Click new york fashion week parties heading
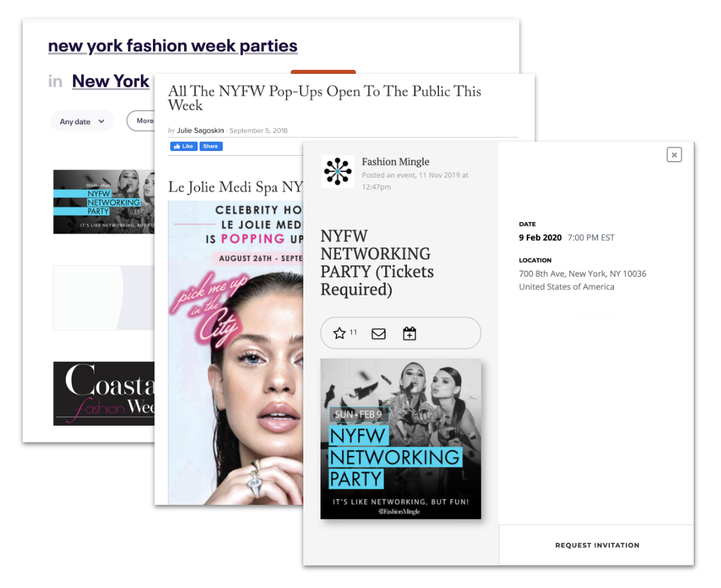The width and height of the screenshot is (721, 588). pyautogui.click(x=172, y=46)
